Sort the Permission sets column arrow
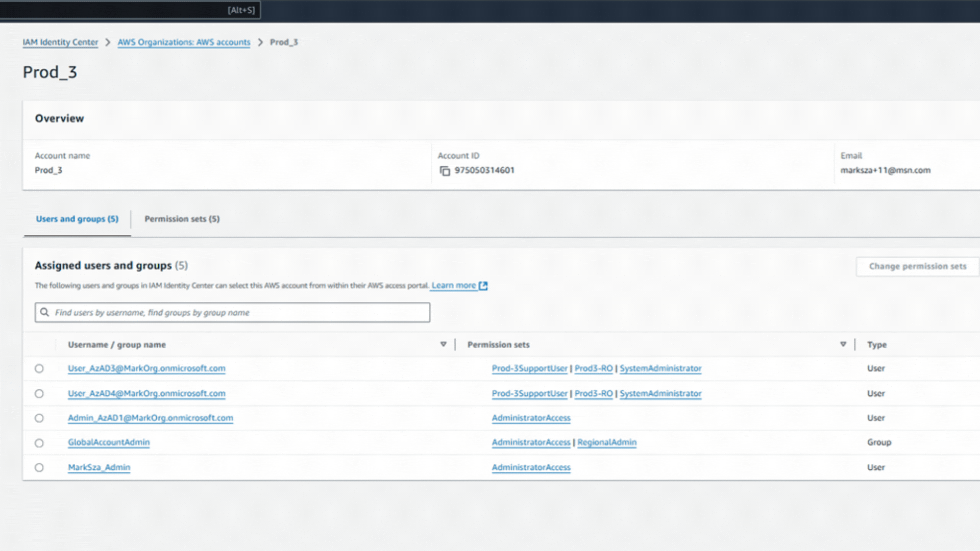This screenshot has width=980, height=551. [x=843, y=344]
